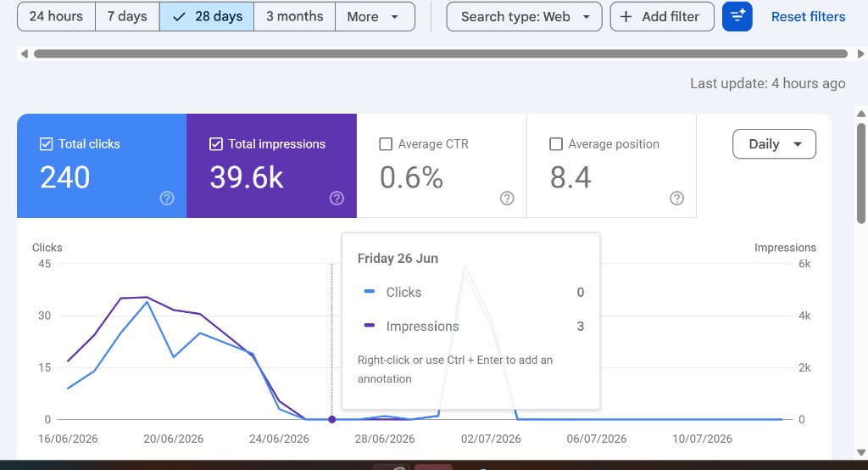Click the Total clicks value 240
868x470 pixels.
tap(64, 178)
